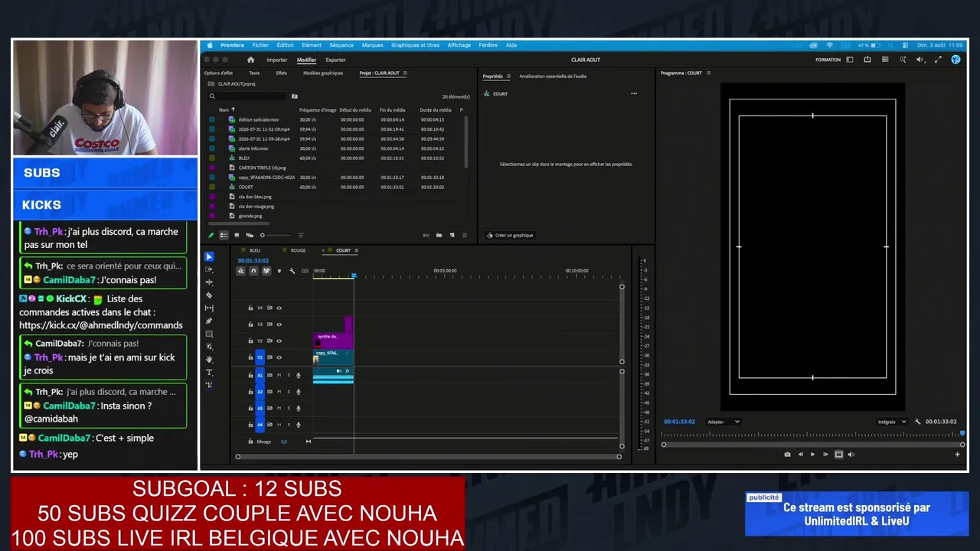Select the Razor tool
This screenshot has height=551, width=980.
(x=209, y=295)
